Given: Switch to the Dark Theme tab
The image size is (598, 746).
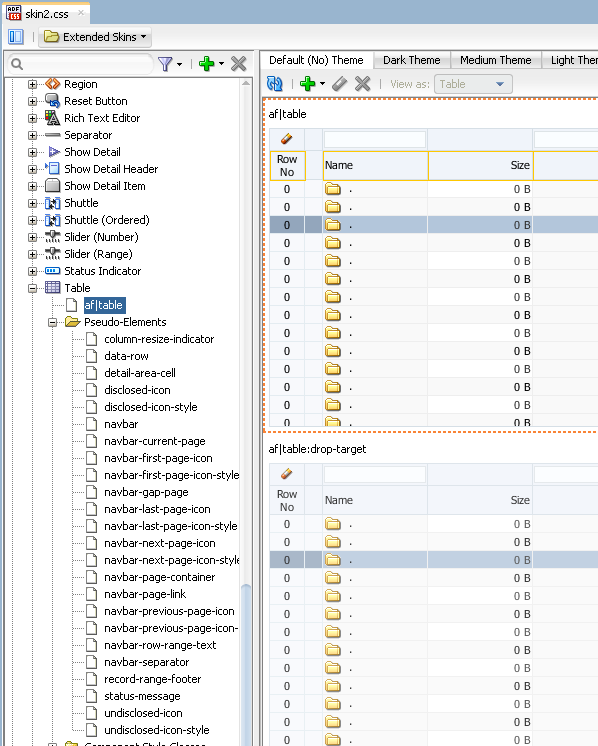Looking at the screenshot, I should 412,60.
